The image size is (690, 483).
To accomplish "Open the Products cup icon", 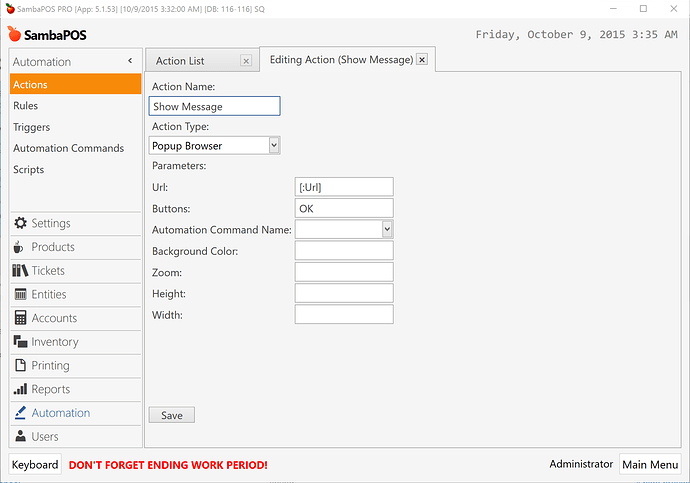I will [18, 247].
